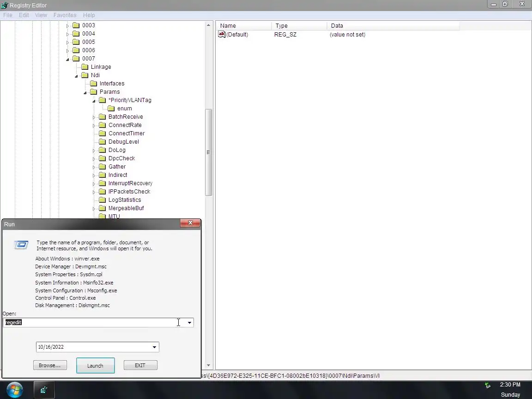Screen dimensions: 532x399
Task: Expand the DoLog key
Action: click(x=94, y=150)
